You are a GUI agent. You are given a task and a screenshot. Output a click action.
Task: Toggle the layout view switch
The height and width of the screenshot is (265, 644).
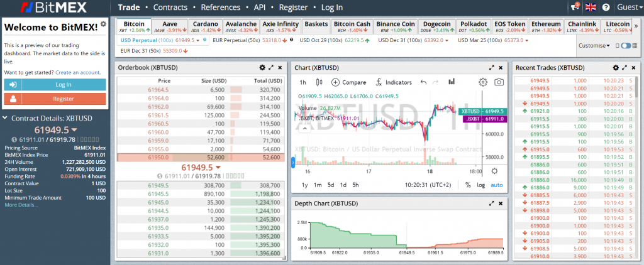(x=626, y=46)
